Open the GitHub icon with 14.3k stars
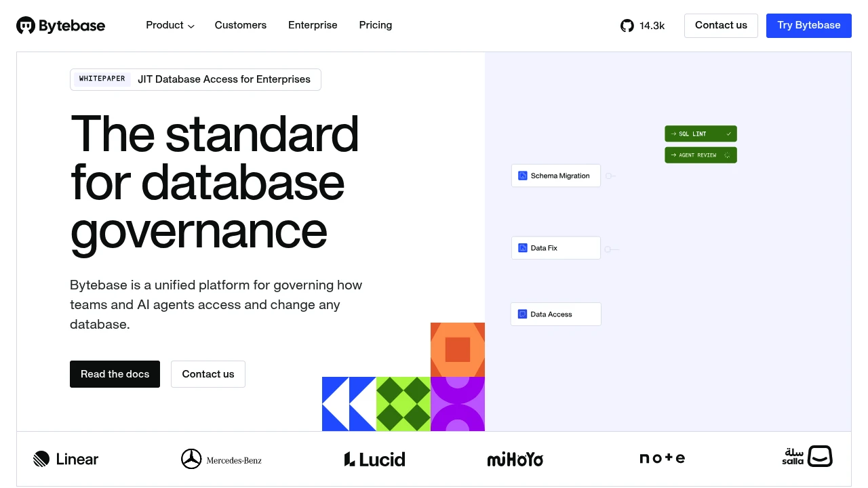Viewport: 868px width, 488px height. [x=627, y=26]
